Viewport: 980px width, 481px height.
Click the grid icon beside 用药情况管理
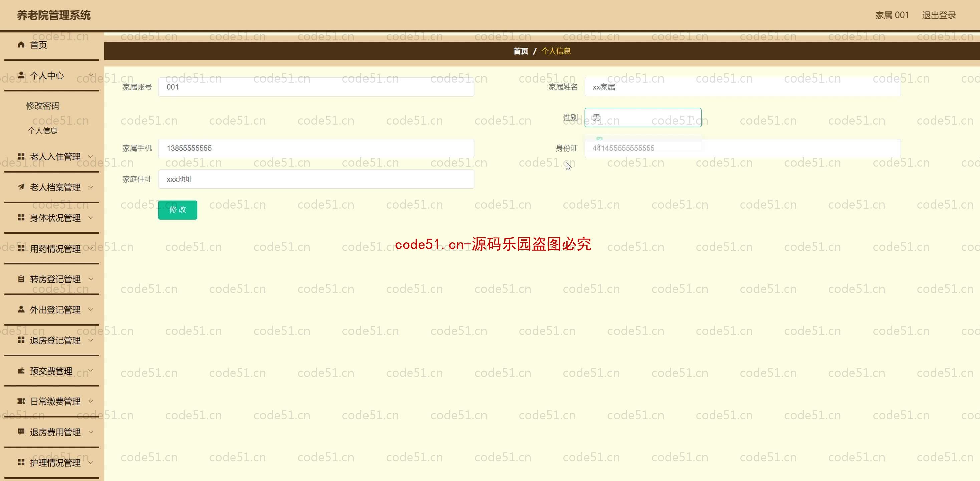[x=21, y=248]
